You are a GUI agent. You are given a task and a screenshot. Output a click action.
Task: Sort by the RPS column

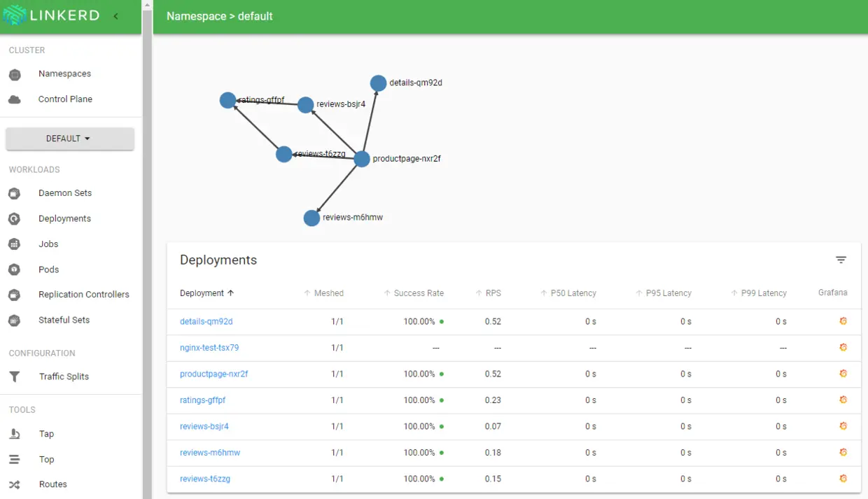click(489, 293)
